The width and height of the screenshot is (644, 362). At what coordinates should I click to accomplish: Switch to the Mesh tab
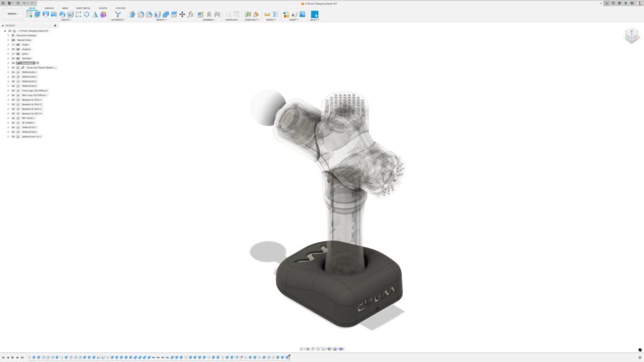[x=65, y=8]
